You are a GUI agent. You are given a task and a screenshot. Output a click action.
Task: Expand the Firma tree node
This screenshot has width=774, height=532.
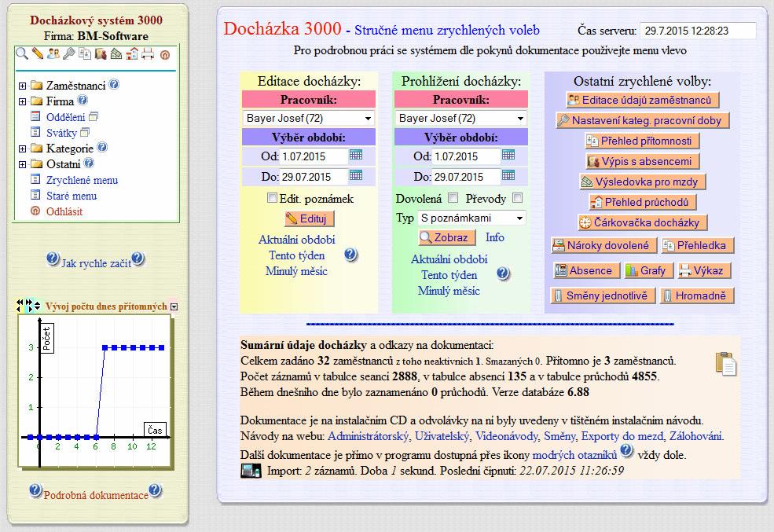tap(22, 101)
